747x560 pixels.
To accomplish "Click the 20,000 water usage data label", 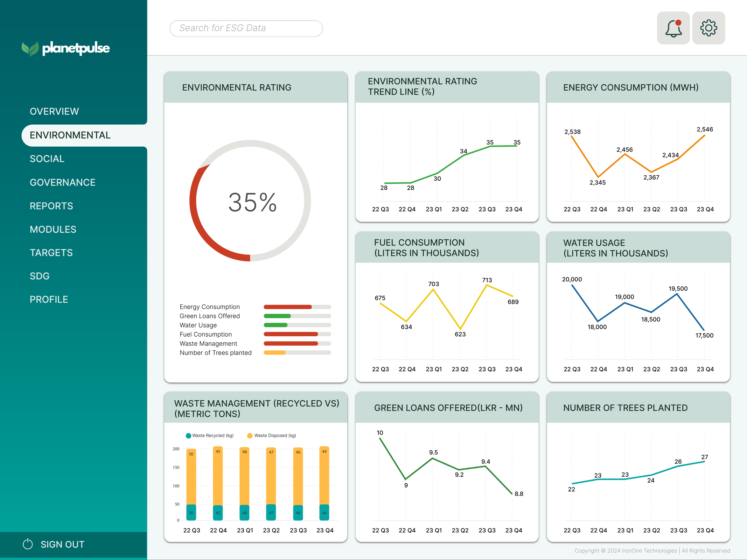I will tap(572, 279).
